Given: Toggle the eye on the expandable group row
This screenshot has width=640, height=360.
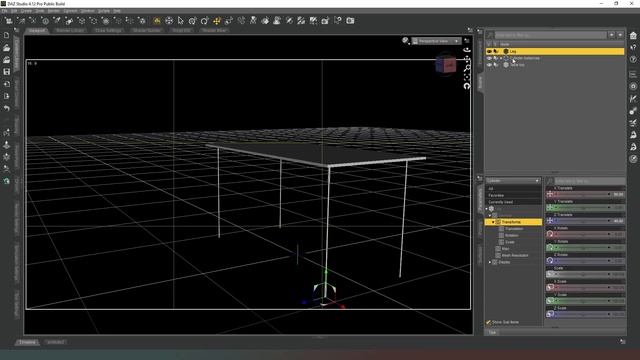Looking at the screenshot, I should coord(489,58).
